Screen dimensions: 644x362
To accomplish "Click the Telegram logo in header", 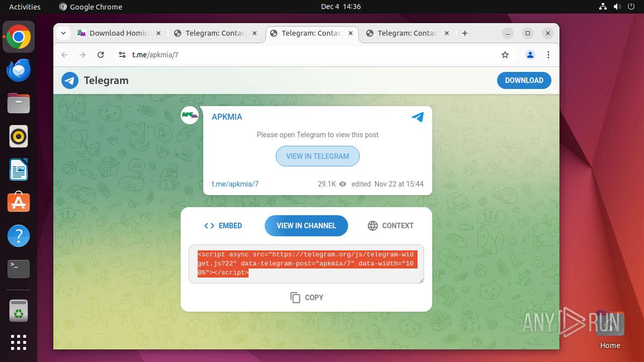I will pos(70,80).
